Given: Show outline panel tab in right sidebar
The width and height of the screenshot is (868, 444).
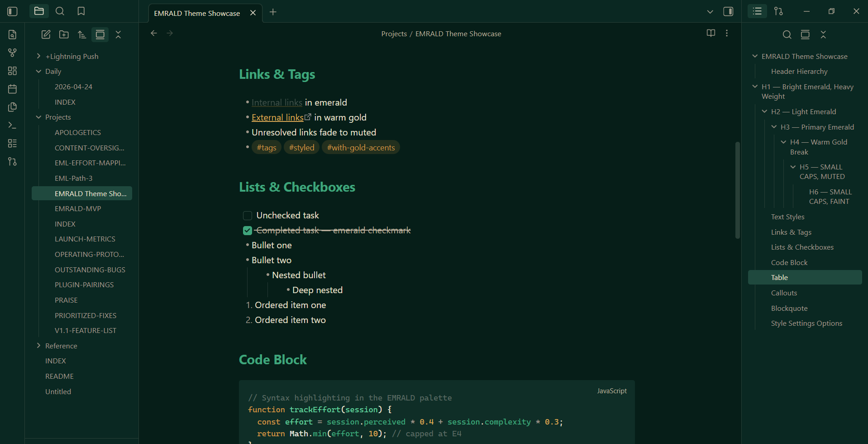Looking at the screenshot, I should pyautogui.click(x=757, y=11).
